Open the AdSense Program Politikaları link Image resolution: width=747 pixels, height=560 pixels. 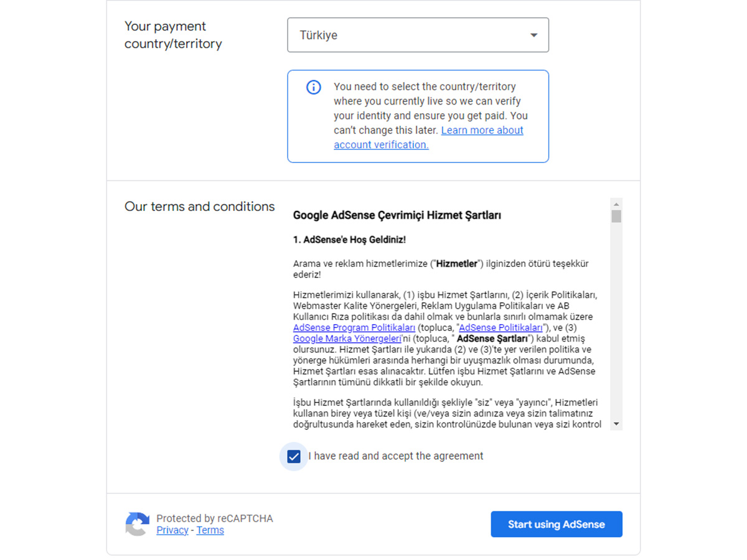click(x=354, y=328)
